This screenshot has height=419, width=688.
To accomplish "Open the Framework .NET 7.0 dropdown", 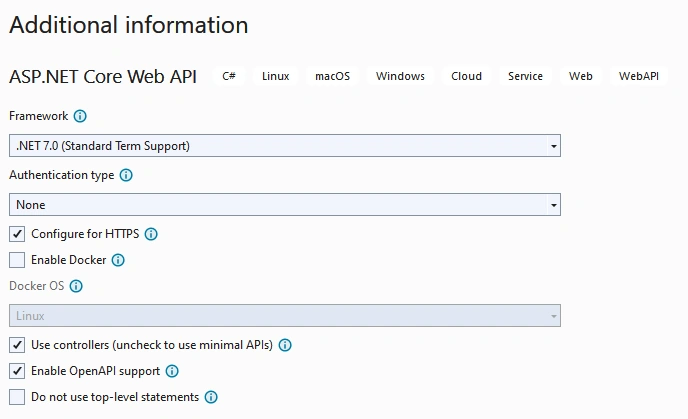I will point(285,146).
